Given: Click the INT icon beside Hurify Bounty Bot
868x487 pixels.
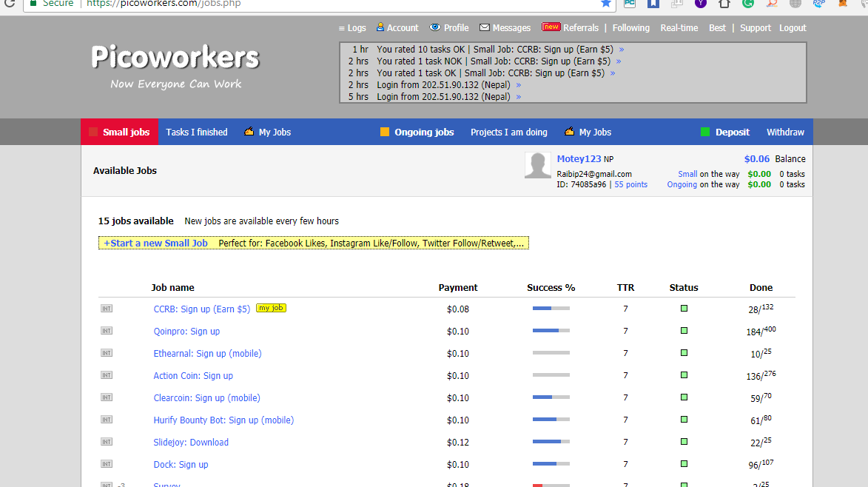Looking at the screenshot, I should pyautogui.click(x=107, y=420).
